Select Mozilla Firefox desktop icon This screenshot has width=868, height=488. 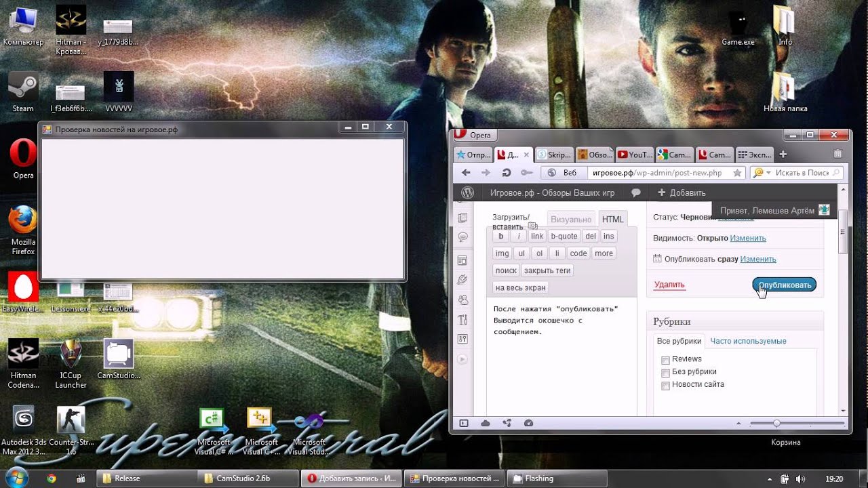[23, 229]
